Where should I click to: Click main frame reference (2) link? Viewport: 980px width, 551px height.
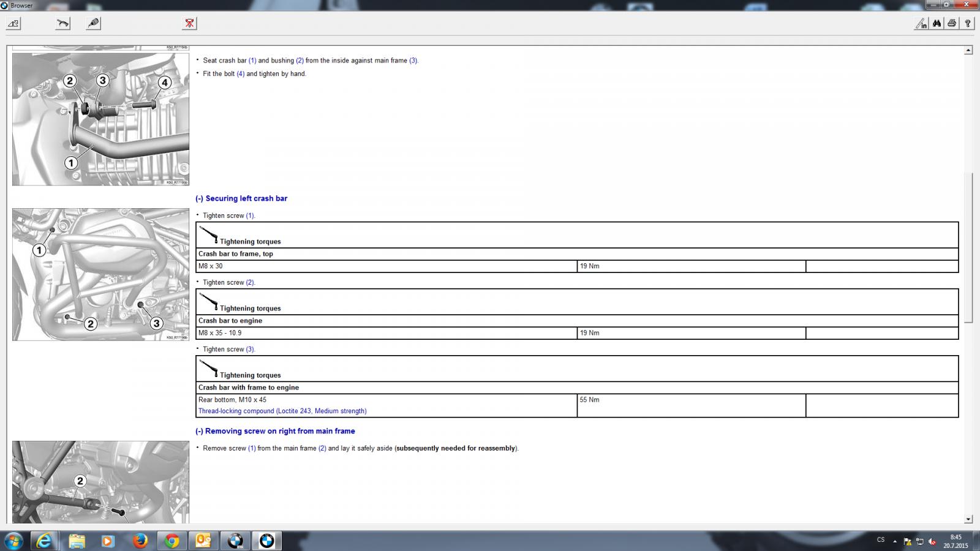(322, 448)
